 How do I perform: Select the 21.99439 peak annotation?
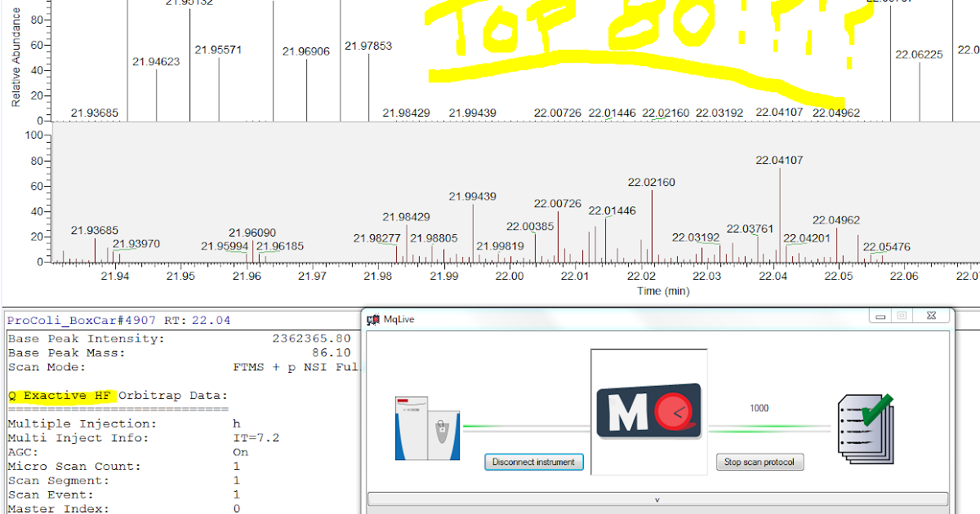click(x=473, y=196)
